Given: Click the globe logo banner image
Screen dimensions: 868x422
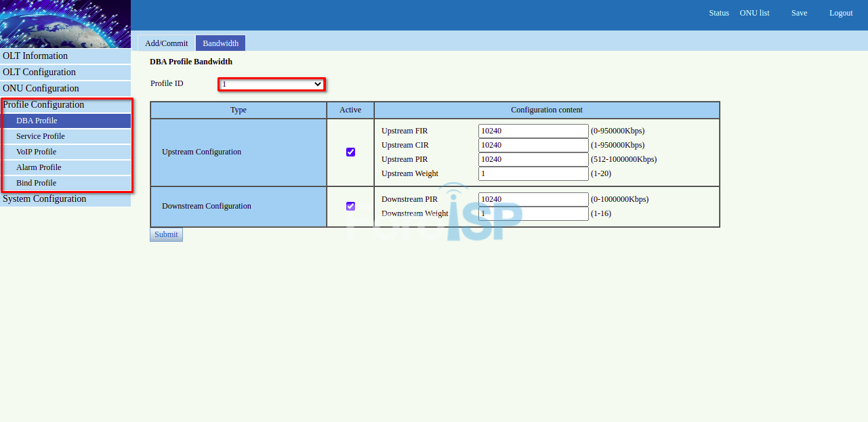Looking at the screenshot, I should point(65,24).
